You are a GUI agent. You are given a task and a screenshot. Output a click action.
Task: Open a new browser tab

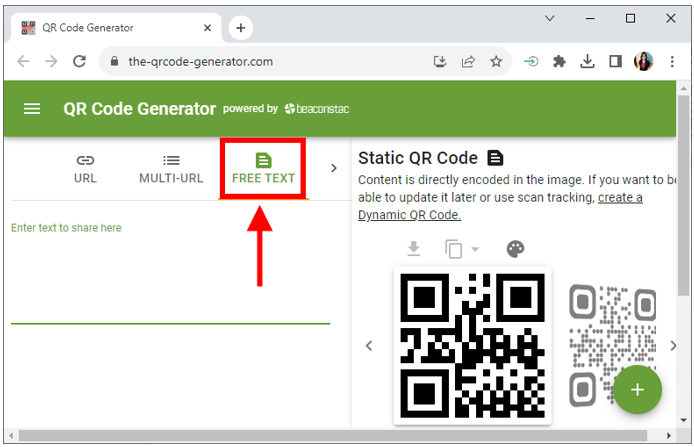pos(241,28)
